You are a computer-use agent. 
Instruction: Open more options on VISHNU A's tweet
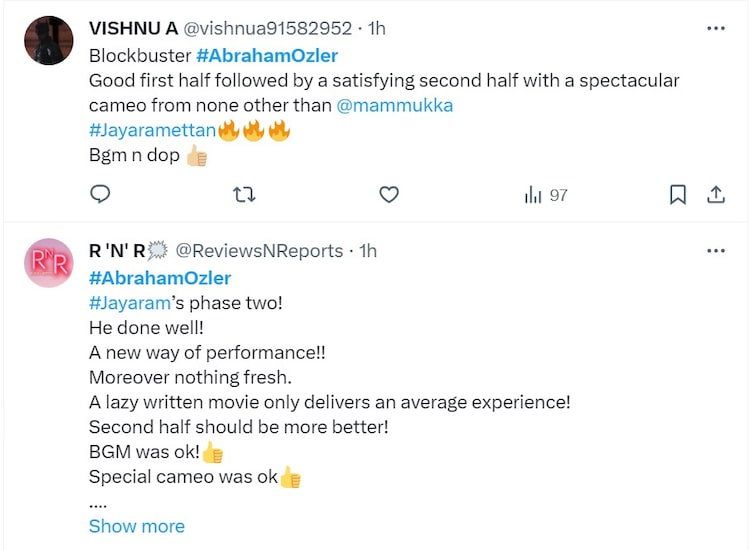pos(716,28)
